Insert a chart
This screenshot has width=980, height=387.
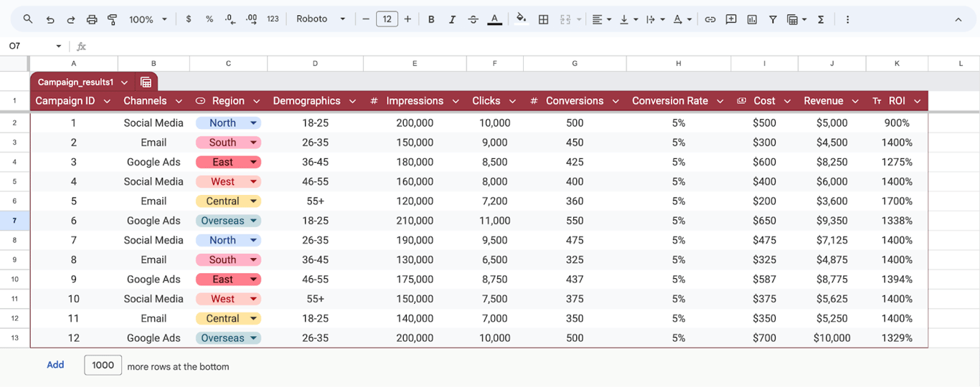coord(752,19)
